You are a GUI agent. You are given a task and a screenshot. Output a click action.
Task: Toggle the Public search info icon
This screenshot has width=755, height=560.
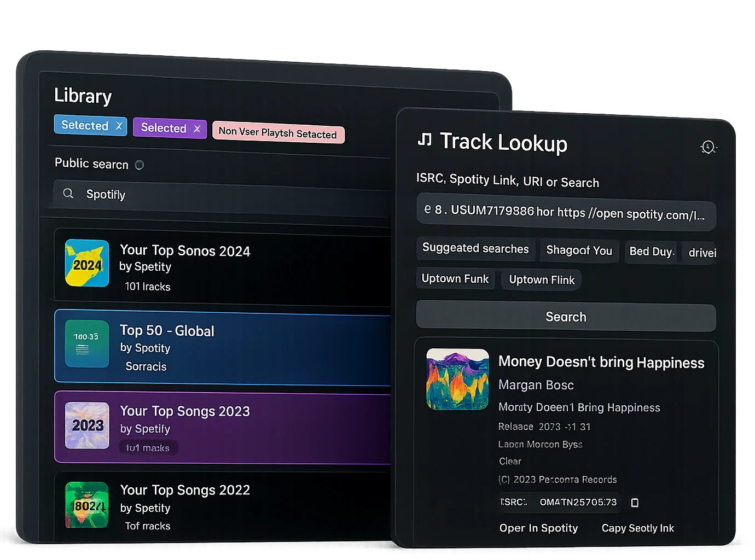(140, 165)
